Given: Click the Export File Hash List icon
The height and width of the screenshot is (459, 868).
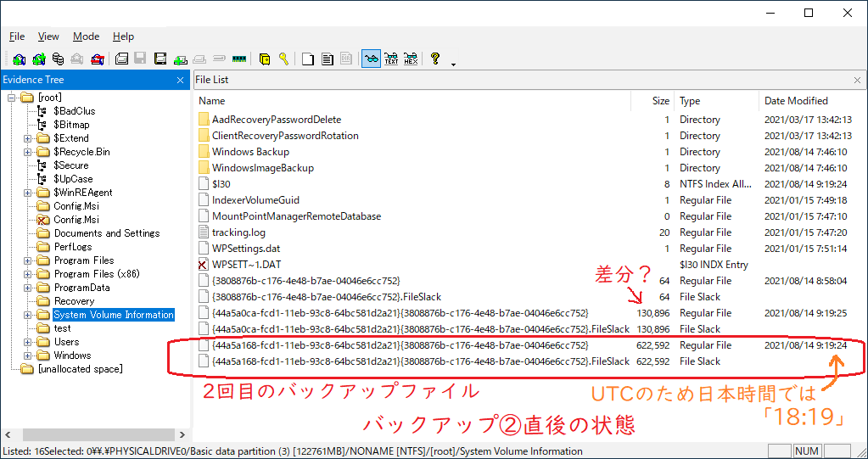Looking at the screenshot, I should (x=328, y=59).
